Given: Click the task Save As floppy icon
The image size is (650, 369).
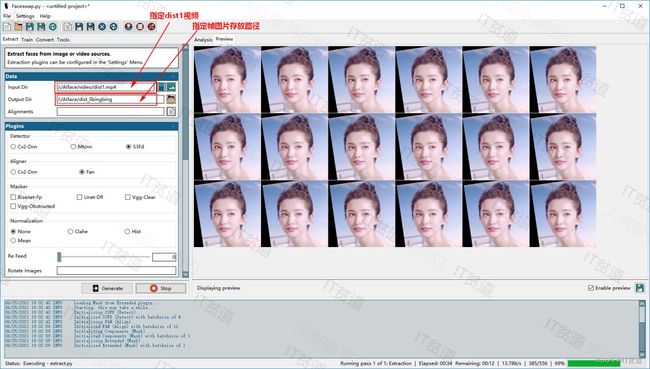Looking at the screenshot, I should [90, 27].
